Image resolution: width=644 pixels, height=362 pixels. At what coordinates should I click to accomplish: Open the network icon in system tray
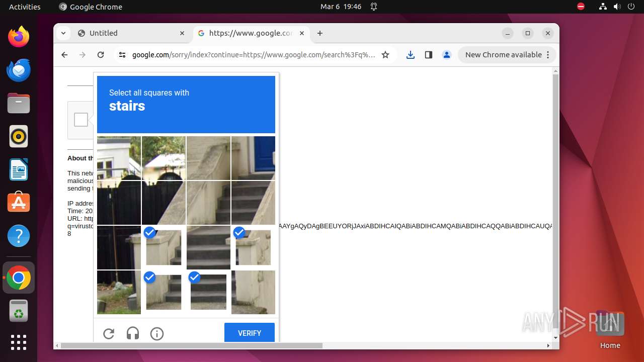(x=603, y=7)
